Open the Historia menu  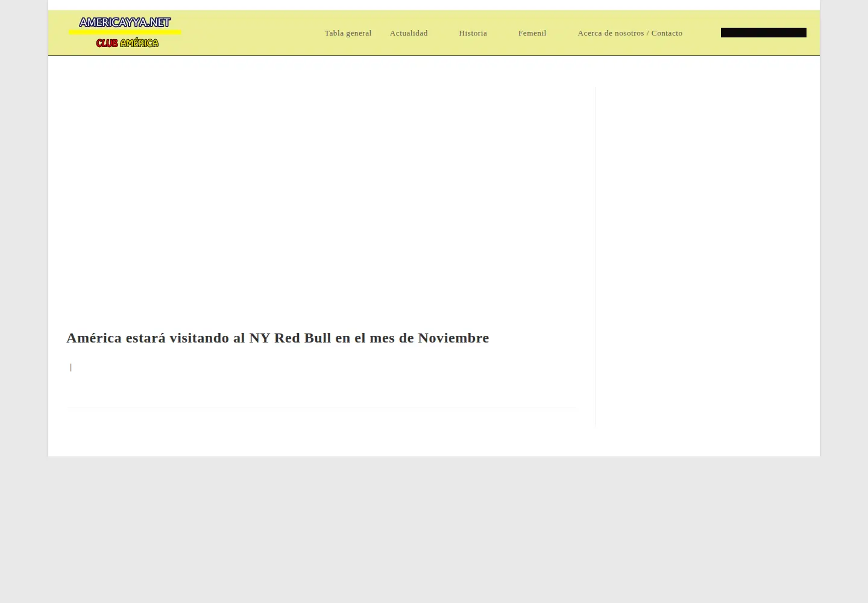[473, 33]
